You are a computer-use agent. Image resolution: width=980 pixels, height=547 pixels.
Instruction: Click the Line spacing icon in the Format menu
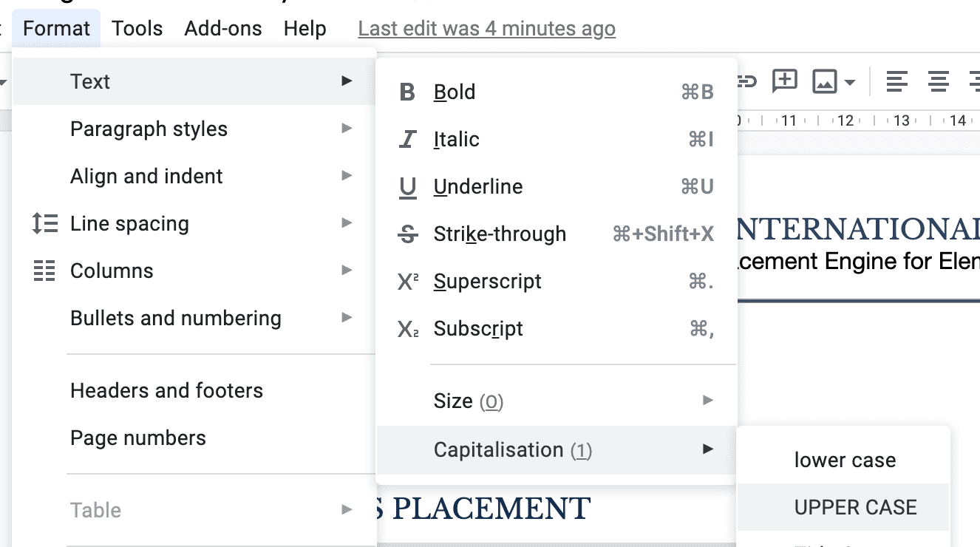click(44, 223)
